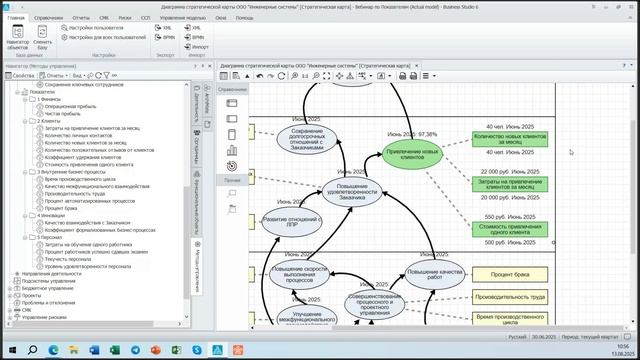Click the Импорт button in the ribbon

196,47
